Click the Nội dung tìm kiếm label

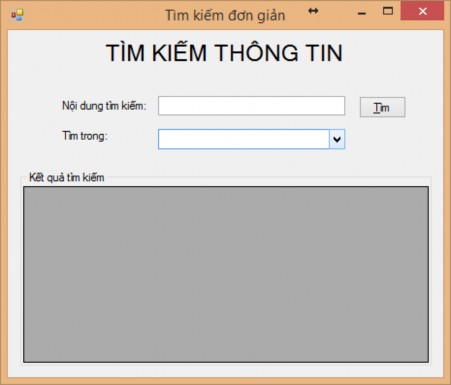click(104, 106)
